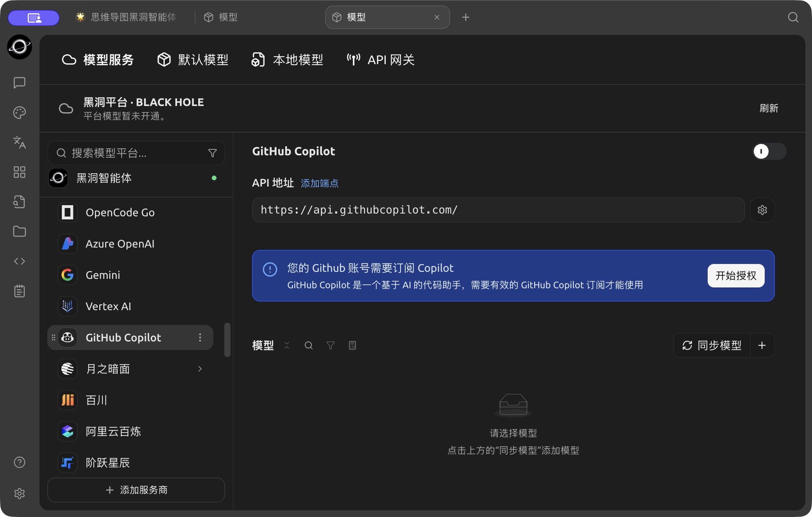Image resolution: width=812 pixels, height=517 pixels.
Task: Filter the provider list with funnel icon
Action: tap(213, 153)
